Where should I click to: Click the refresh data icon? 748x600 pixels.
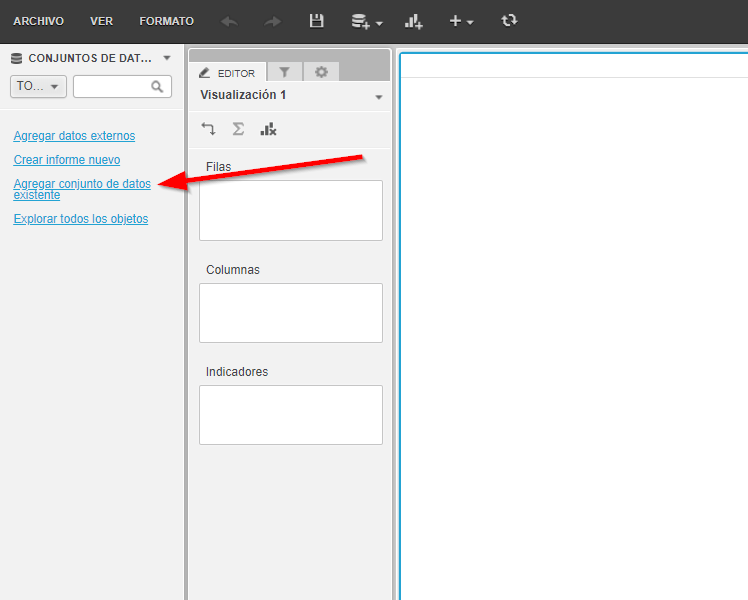tap(509, 21)
